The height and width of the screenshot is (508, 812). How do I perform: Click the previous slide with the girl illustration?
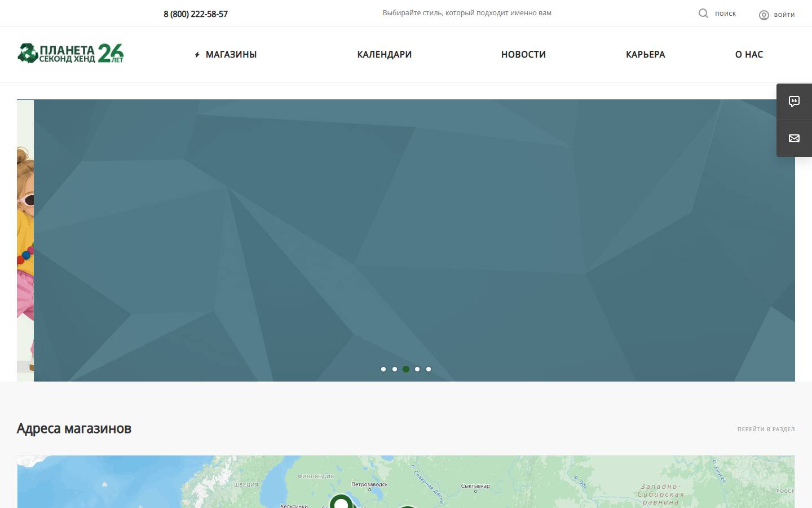(x=25, y=240)
